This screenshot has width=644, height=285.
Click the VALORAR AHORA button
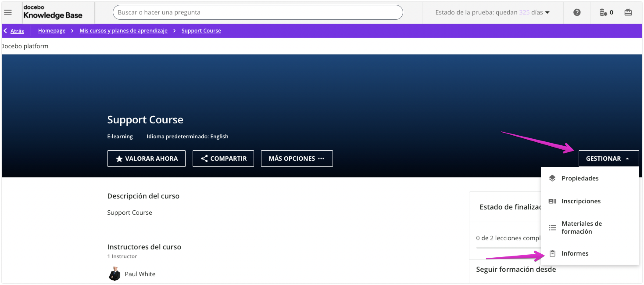tap(146, 159)
